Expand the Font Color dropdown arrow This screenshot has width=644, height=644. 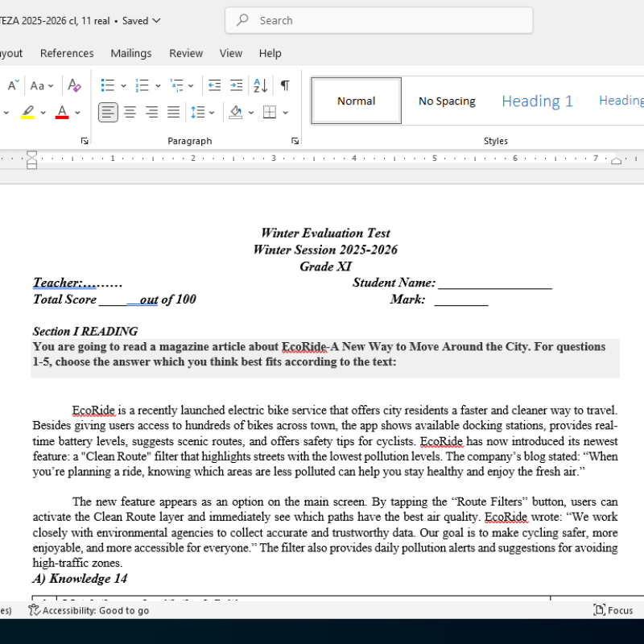[x=77, y=112]
